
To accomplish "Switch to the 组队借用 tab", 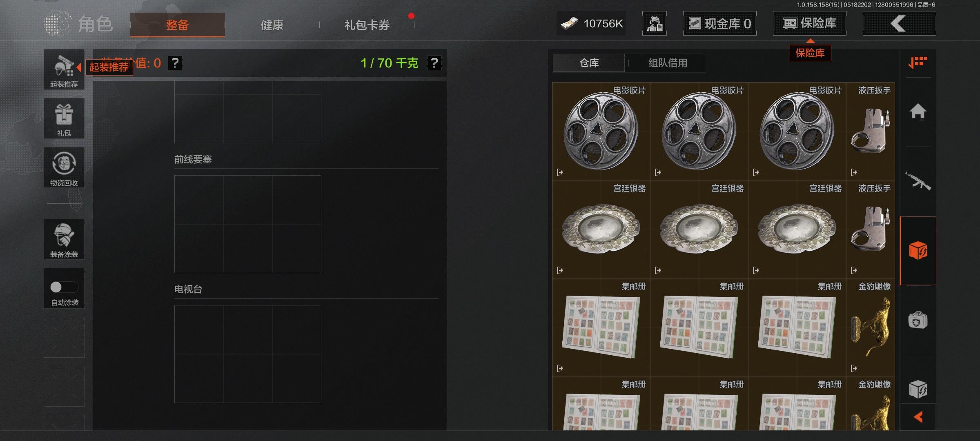I will point(668,63).
